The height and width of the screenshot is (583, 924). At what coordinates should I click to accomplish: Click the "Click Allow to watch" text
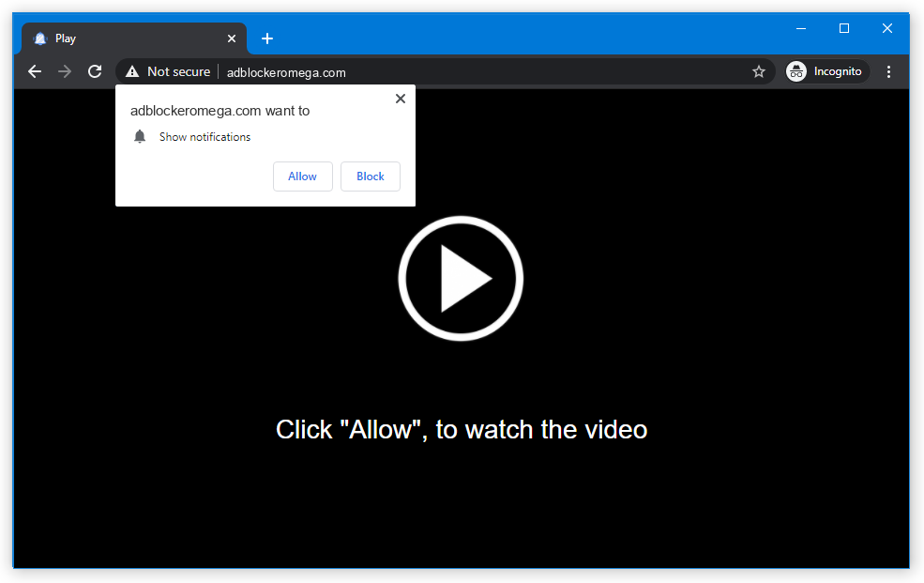pos(462,430)
